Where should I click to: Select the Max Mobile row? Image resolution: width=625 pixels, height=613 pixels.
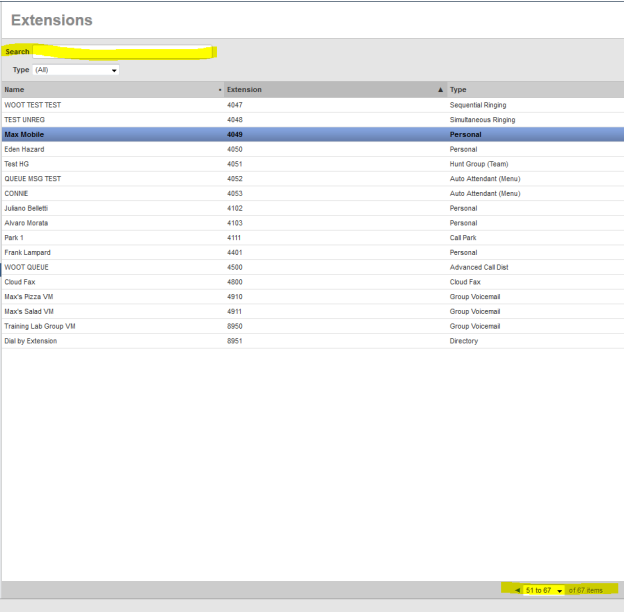(313, 135)
